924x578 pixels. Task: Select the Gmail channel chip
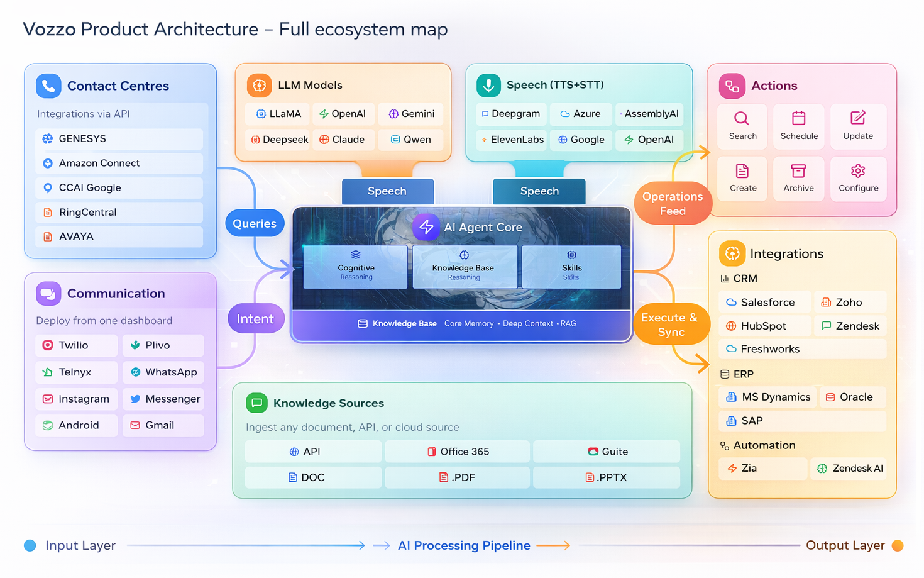tap(163, 425)
